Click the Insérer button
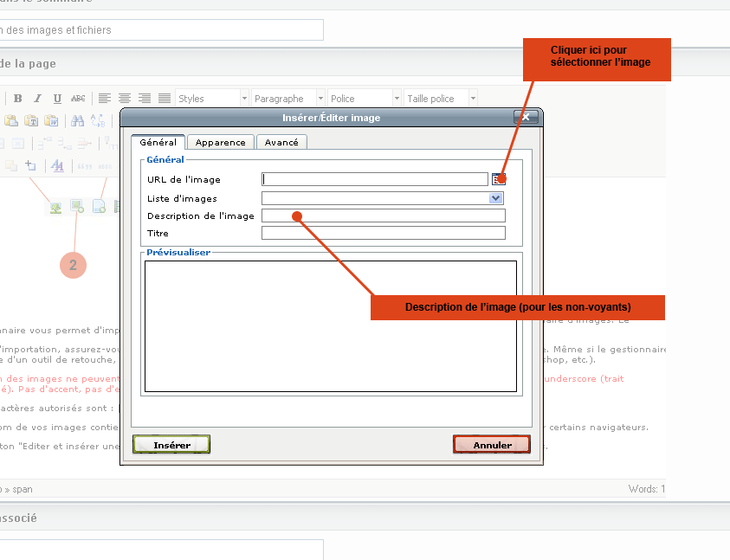Image resolution: width=730 pixels, height=560 pixels. 171,445
